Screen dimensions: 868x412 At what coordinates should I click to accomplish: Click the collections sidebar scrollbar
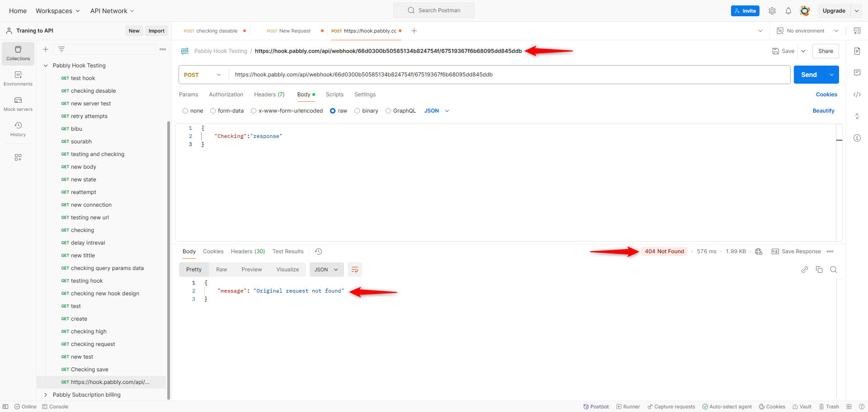[x=169, y=260]
